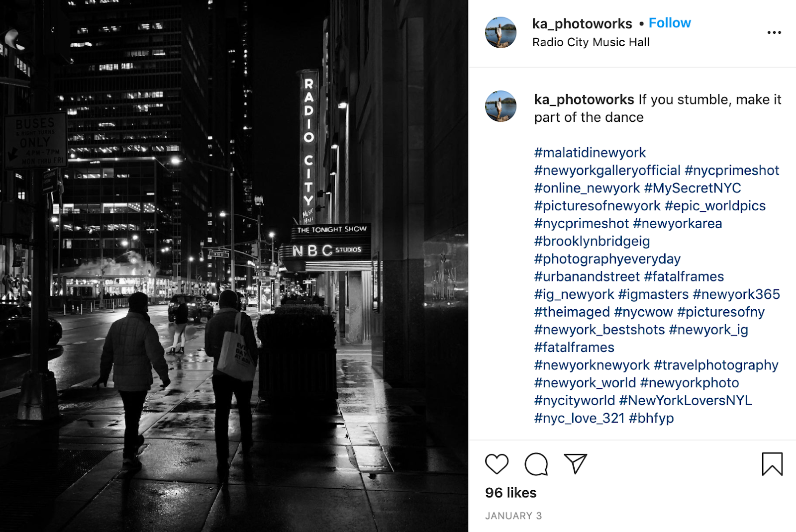Image resolution: width=796 pixels, height=532 pixels.
Task: Open the #MySecretNYC hashtag
Action: (693, 188)
